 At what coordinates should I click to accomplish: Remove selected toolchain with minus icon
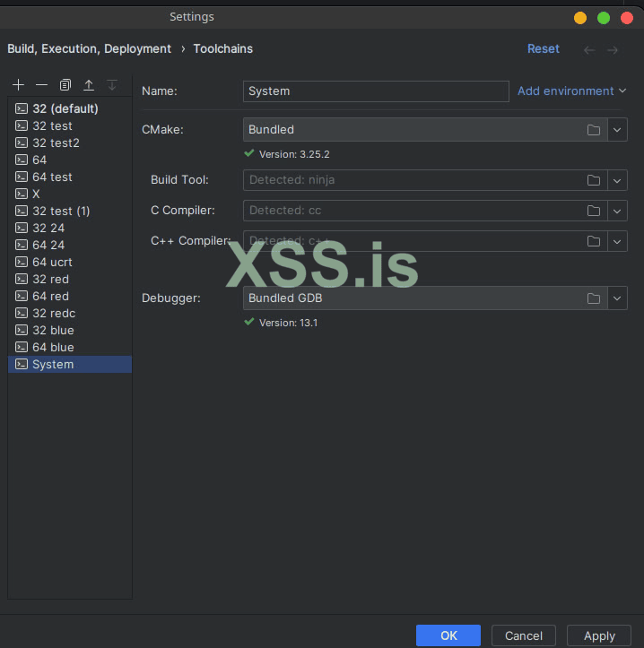(x=41, y=85)
